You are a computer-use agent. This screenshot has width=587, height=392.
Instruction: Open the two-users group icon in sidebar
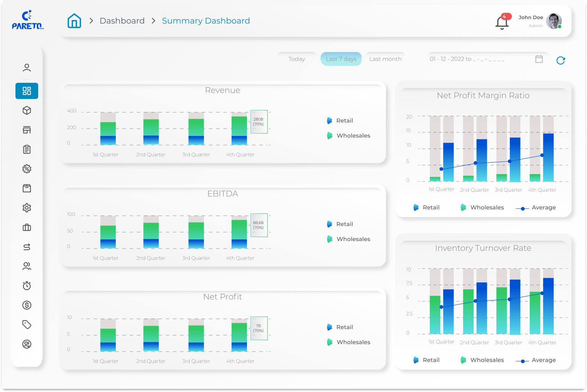[x=27, y=266]
